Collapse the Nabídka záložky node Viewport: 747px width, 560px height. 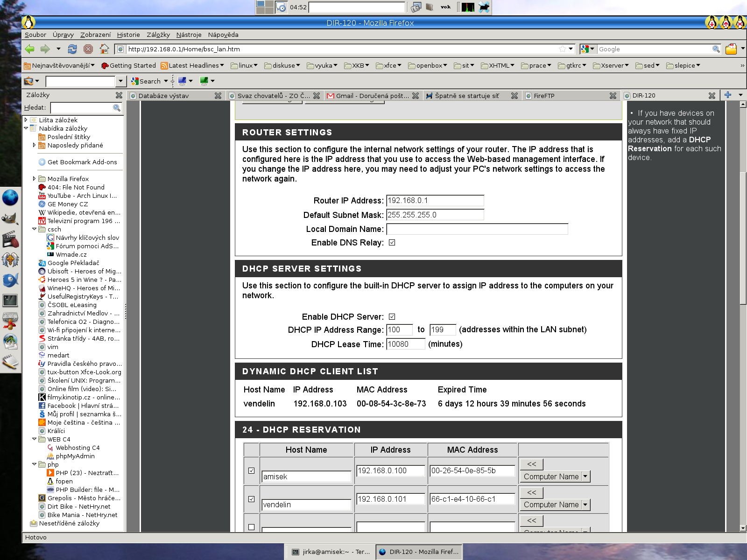pos(26,128)
